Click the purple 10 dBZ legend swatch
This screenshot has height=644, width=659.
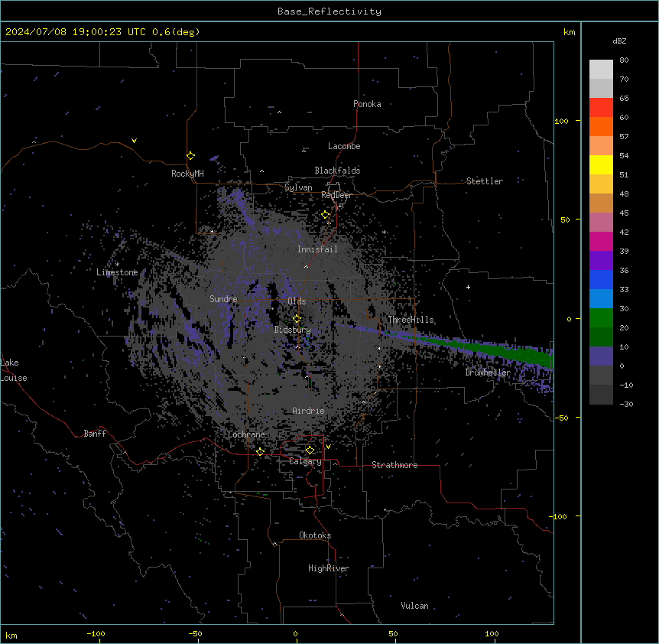tap(601, 356)
